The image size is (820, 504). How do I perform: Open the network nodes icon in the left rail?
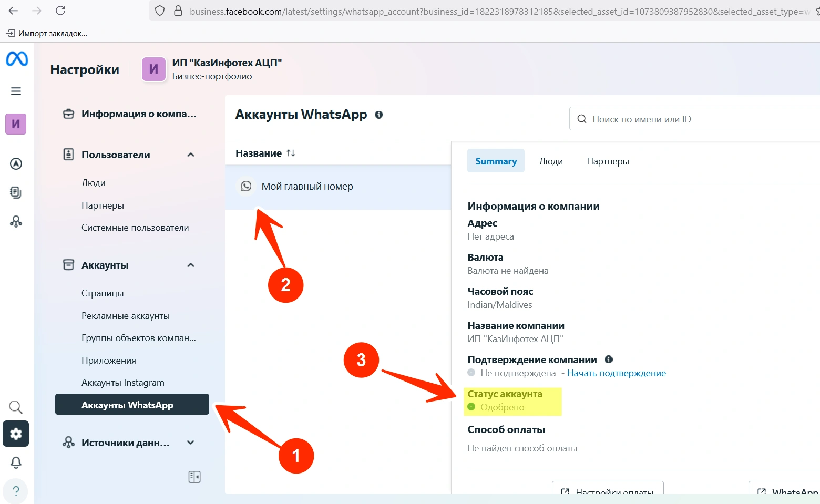tap(16, 221)
